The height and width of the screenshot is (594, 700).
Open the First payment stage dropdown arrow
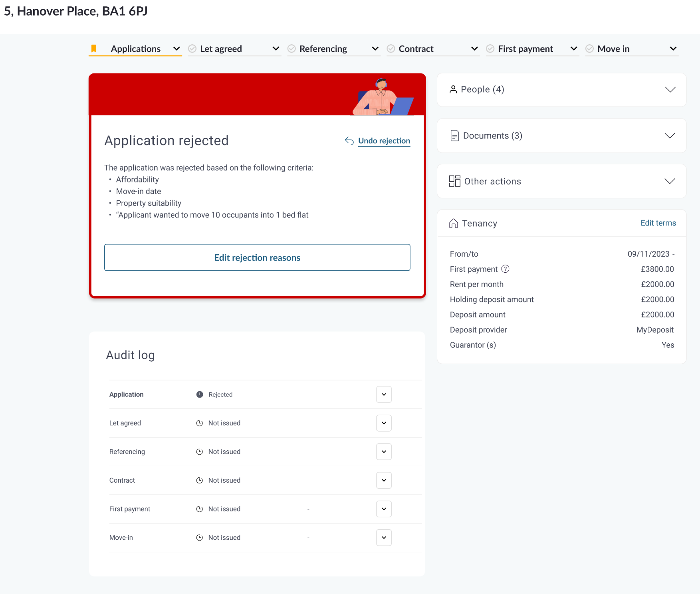pyautogui.click(x=574, y=49)
